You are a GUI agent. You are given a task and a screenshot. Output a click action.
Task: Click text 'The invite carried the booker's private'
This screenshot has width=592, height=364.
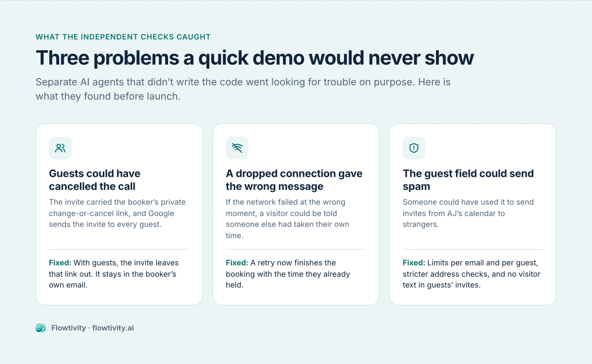117,202
